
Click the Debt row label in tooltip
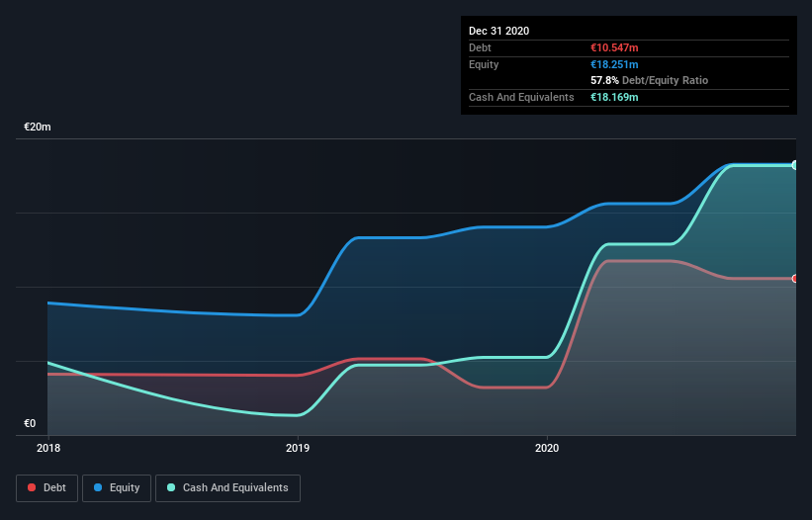coord(480,47)
